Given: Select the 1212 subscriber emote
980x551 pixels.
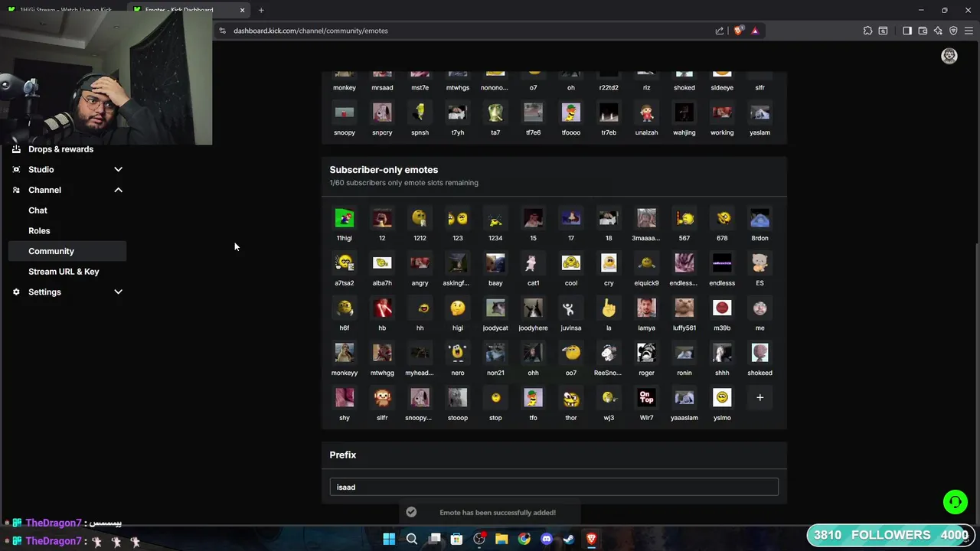Looking at the screenshot, I should coord(420,219).
